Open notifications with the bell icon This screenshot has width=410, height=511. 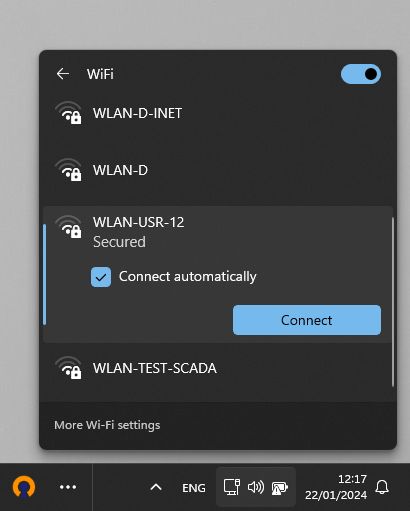tap(382, 487)
